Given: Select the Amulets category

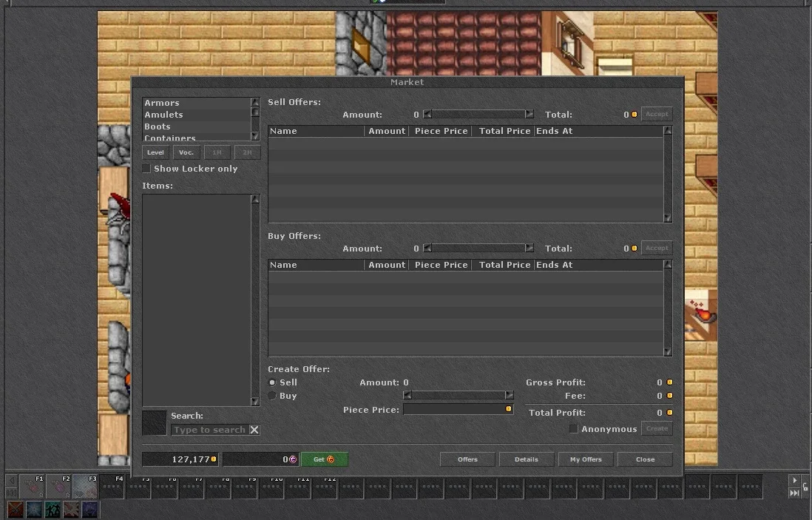Looking at the screenshot, I should pos(196,115).
